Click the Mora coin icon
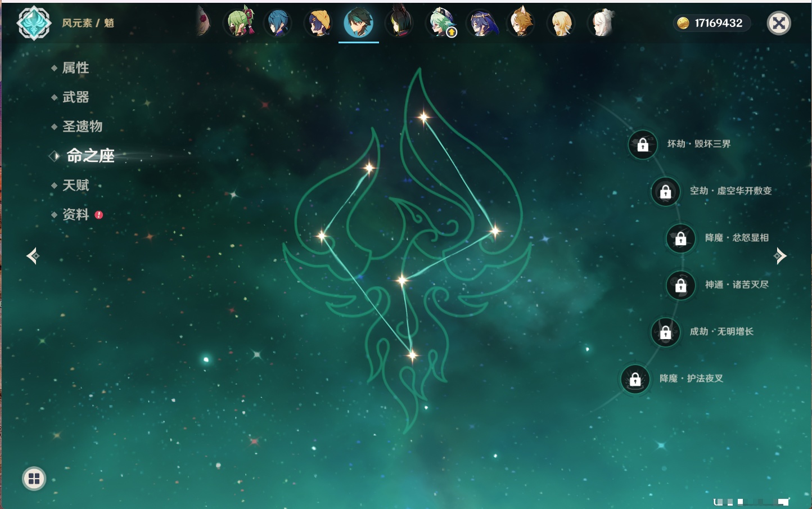This screenshot has width=812, height=509. pos(683,23)
